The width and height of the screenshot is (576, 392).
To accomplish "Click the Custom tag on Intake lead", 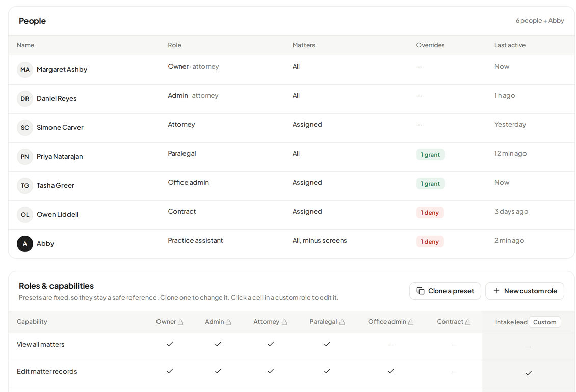I will coord(545,322).
